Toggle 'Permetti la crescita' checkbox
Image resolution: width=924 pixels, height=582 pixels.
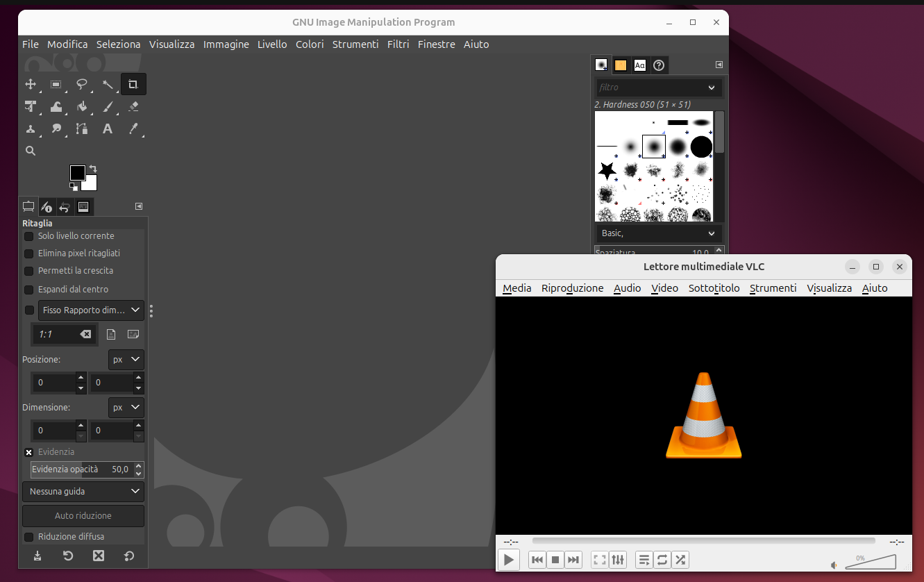[x=29, y=271]
